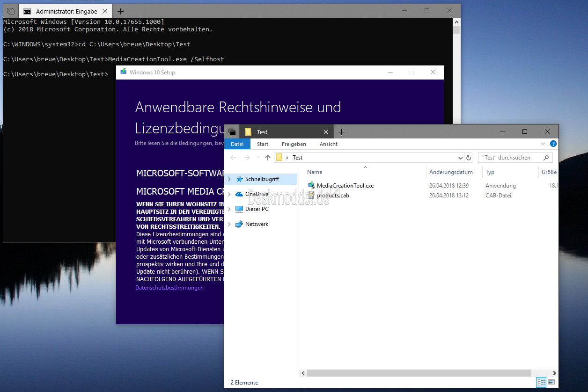The height and width of the screenshot is (392, 588).
Task: Click the date 26.04.2018 12:39
Action: [449, 186]
